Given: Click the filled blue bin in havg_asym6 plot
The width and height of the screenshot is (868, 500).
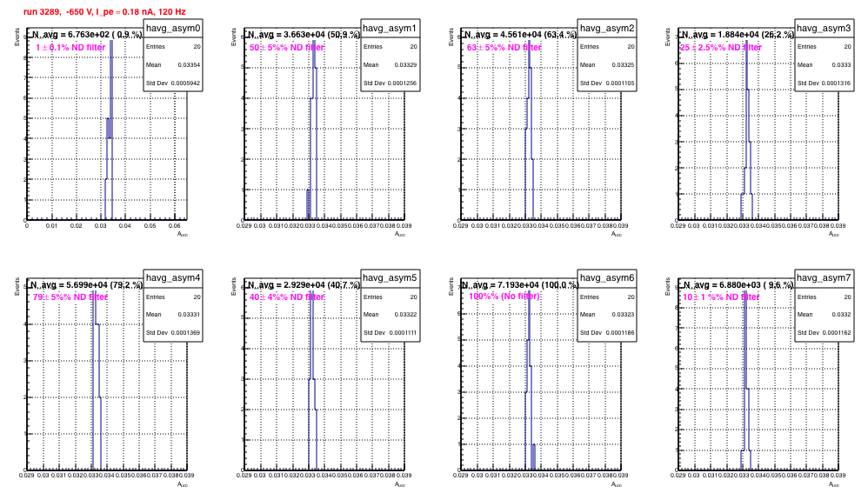Looking at the screenshot, I should coord(533,457).
